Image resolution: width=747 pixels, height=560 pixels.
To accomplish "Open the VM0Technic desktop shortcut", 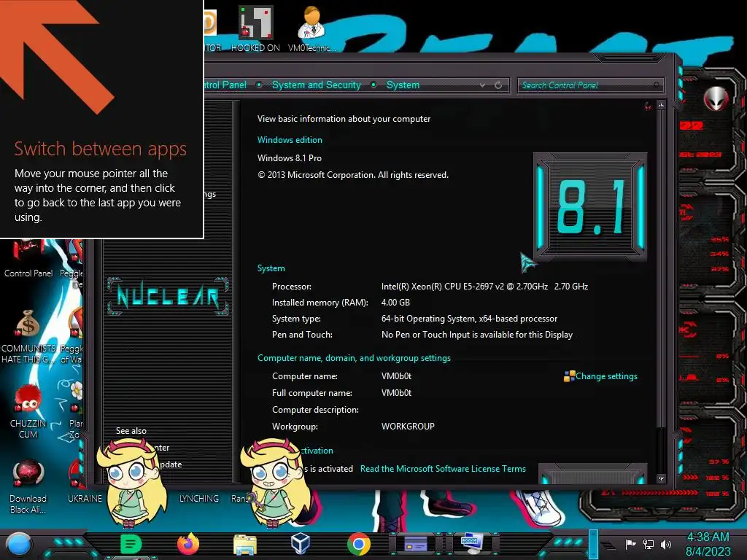I will point(311,28).
